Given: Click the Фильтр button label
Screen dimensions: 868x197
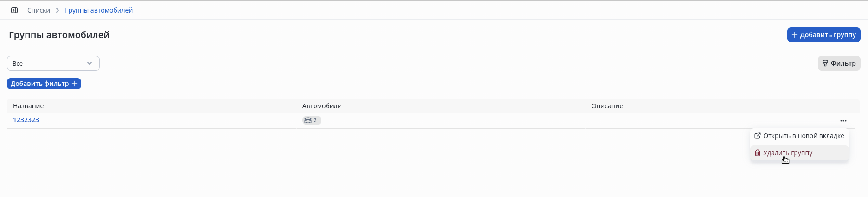Looking at the screenshot, I should [x=843, y=63].
